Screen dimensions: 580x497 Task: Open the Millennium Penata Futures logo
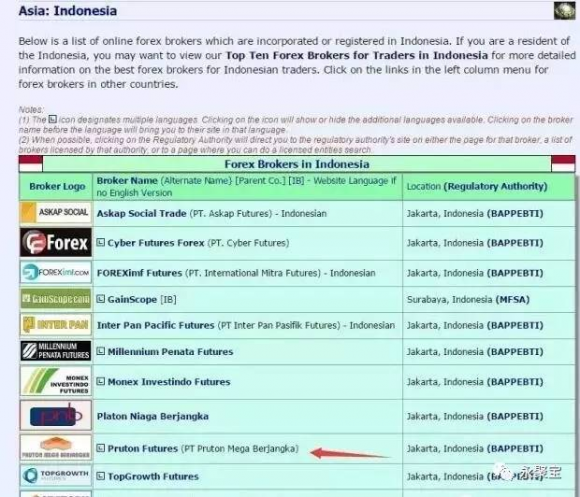[55, 351]
